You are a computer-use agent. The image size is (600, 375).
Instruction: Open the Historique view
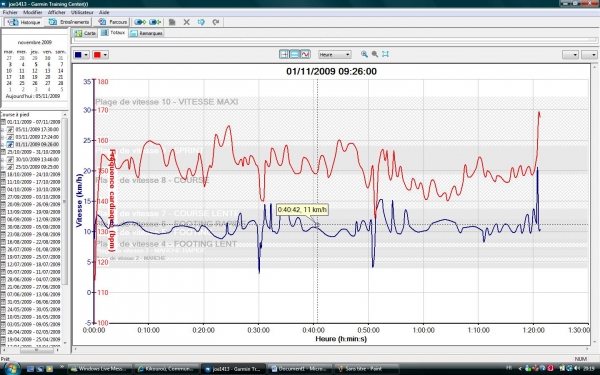(x=24, y=22)
